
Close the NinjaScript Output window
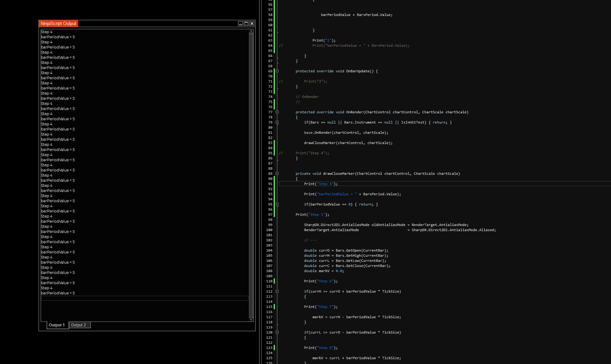click(x=252, y=24)
